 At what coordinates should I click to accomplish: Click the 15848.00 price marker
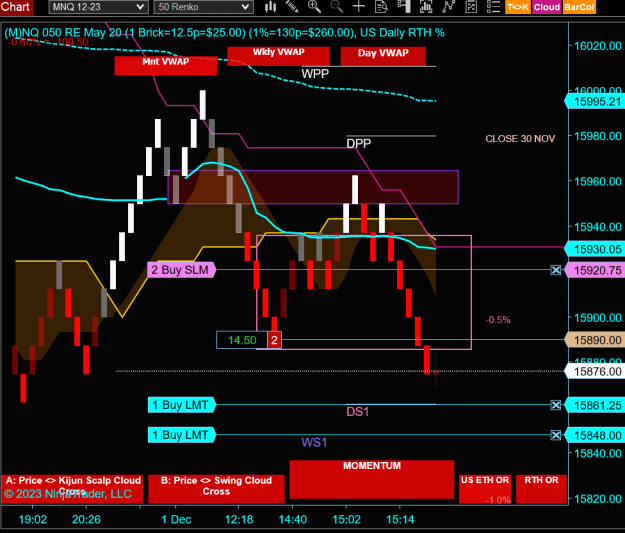click(x=595, y=435)
